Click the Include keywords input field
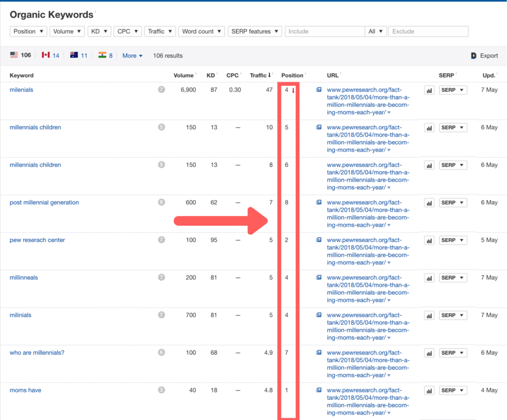This screenshot has height=420, width=507. point(325,32)
